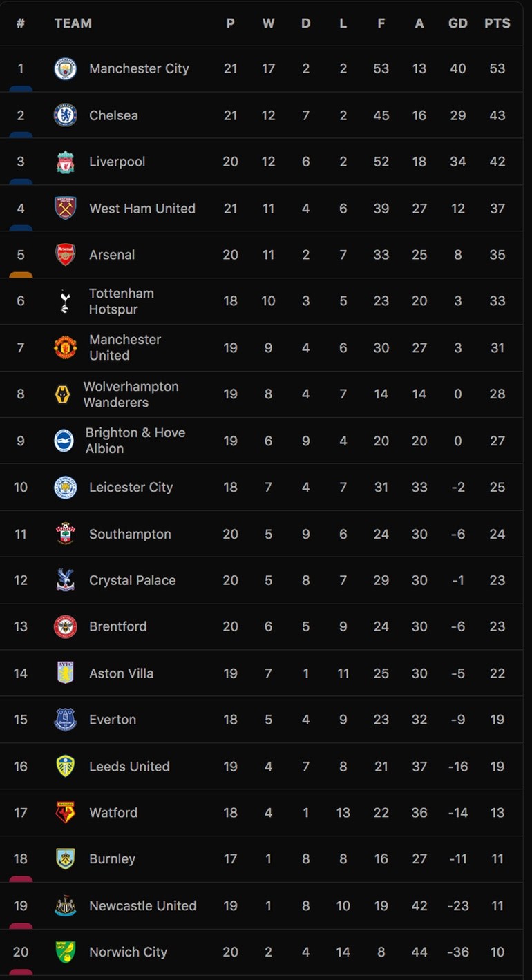Click the Brighton & Hove Albion seagull badge
Viewport: 532px width, 980px height.
(65, 441)
